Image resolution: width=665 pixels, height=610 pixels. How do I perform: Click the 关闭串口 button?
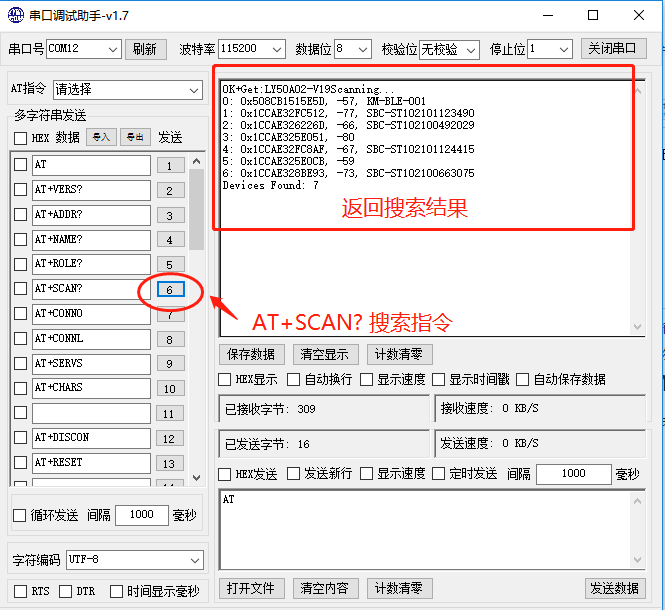[613, 49]
